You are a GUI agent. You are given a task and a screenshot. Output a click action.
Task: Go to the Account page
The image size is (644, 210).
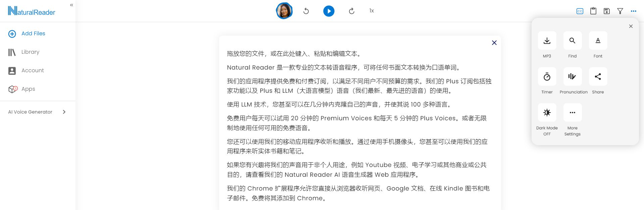coord(33,71)
